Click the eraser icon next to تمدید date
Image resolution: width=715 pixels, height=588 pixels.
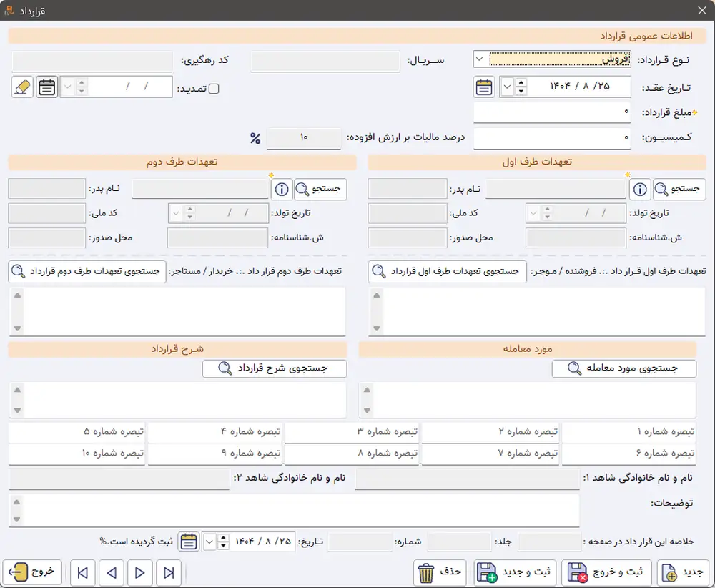(22, 87)
